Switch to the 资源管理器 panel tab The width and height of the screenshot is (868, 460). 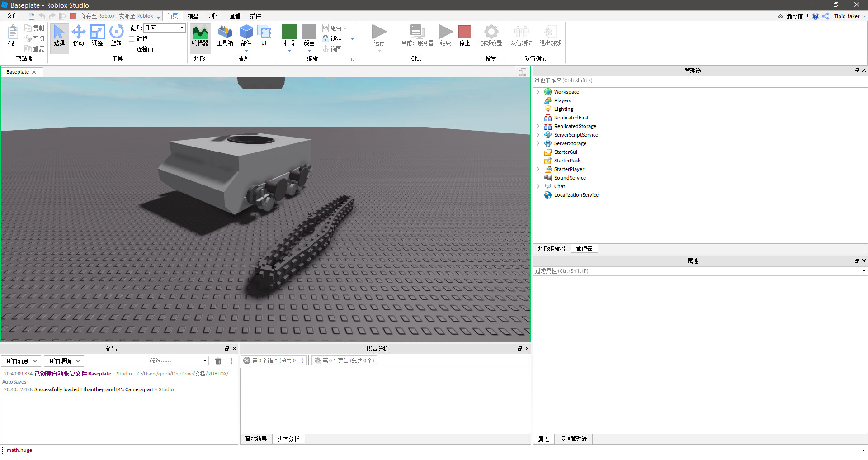[x=573, y=439]
